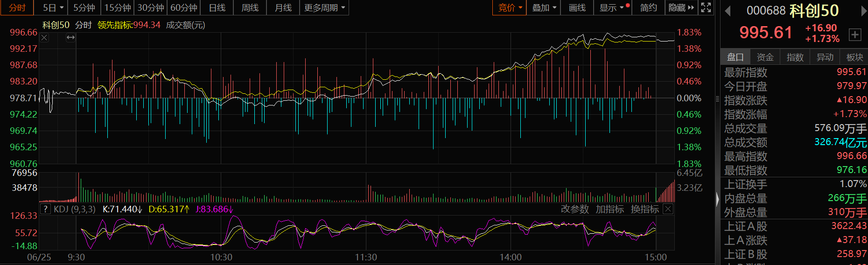Open the 叠加 overlay dropdown

click(544, 7)
